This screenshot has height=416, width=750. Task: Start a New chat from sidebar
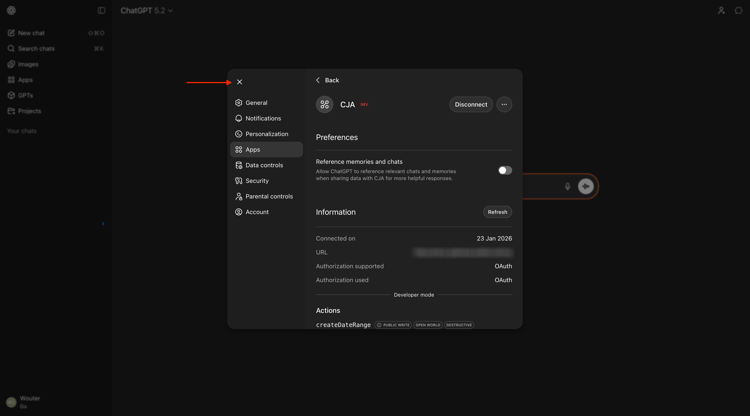56,33
